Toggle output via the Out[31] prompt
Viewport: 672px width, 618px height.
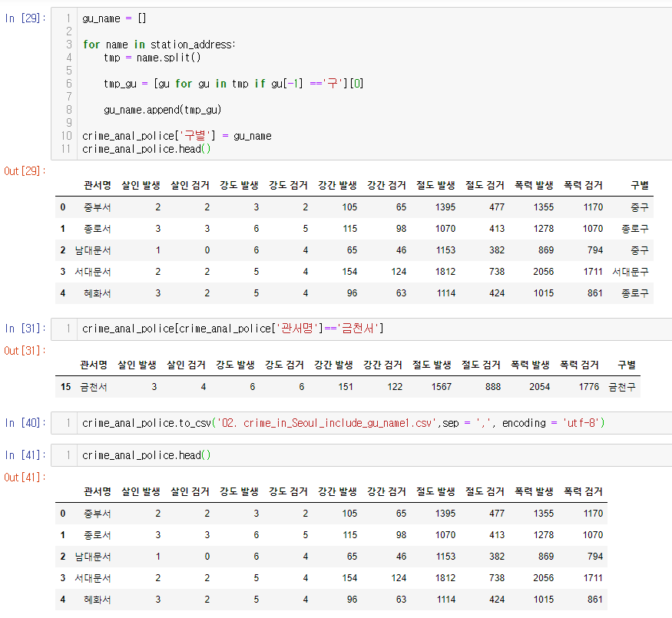click(25, 351)
